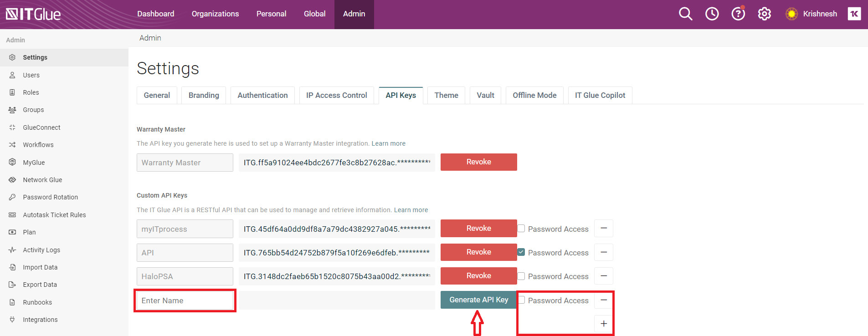The image size is (868, 336).
Task: Enable Password Access for HaloPSA key
Action: tap(521, 276)
